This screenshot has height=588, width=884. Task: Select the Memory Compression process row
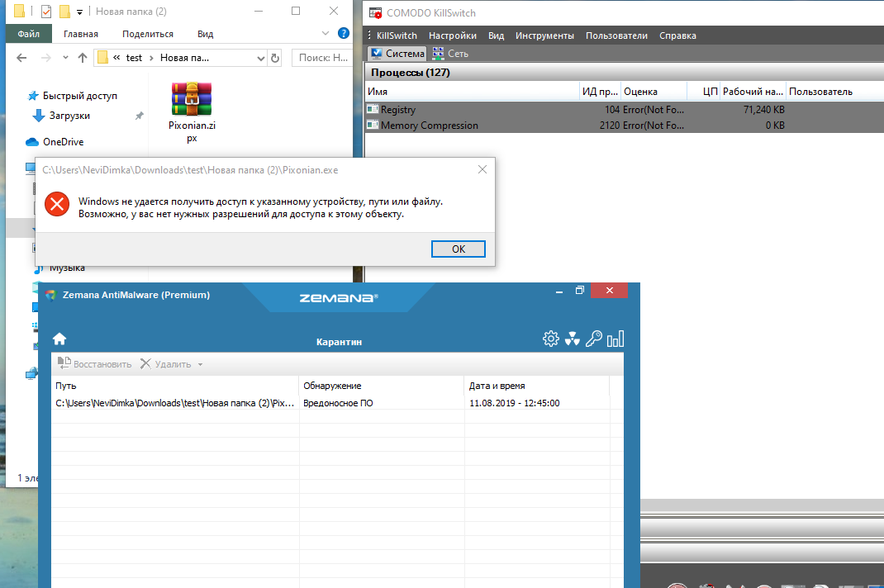624,126
